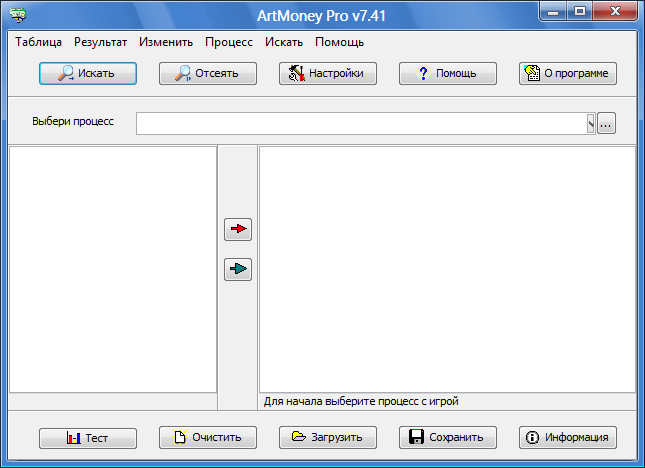
Task: Click the red arrow transfer button
Action: [238, 229]
